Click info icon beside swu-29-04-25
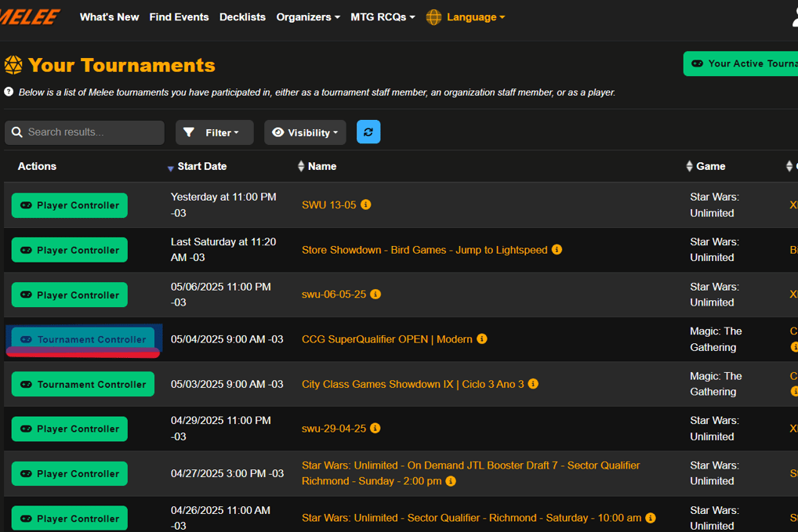 [x=375, y=429]
